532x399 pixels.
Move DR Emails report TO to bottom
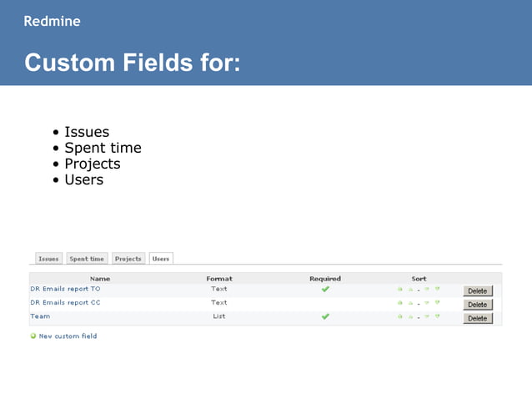(x=437, y=290)
